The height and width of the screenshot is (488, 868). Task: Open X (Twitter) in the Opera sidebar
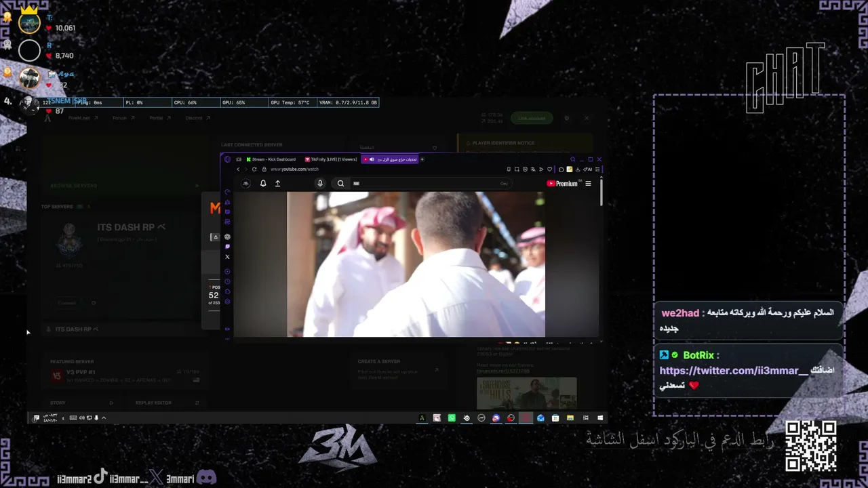tap(227, 256)
